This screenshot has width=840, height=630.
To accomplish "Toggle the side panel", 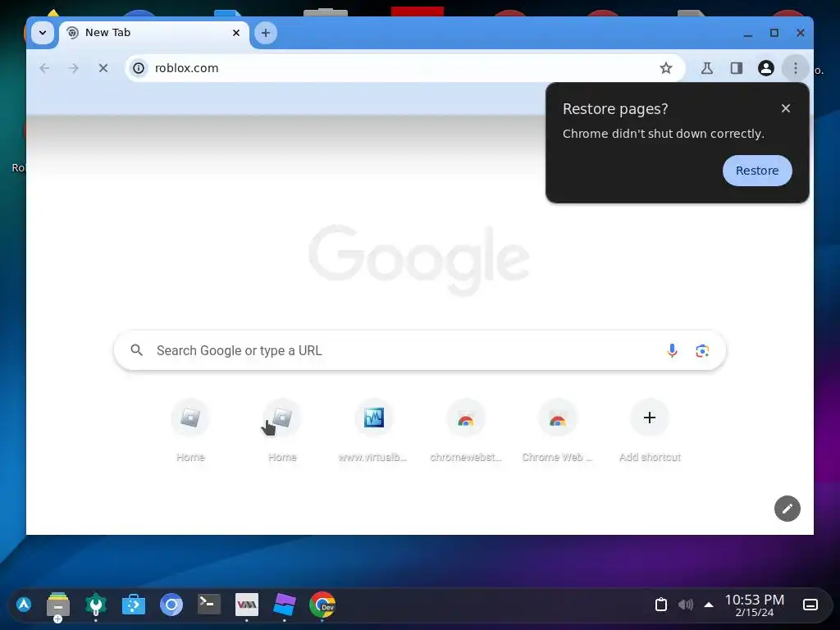I will coord(736,68).
